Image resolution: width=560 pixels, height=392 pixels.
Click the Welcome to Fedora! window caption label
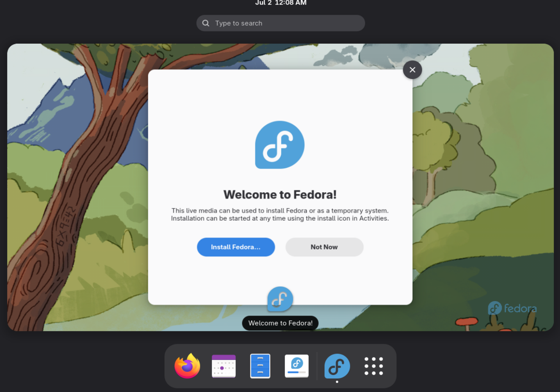(280, 323)
